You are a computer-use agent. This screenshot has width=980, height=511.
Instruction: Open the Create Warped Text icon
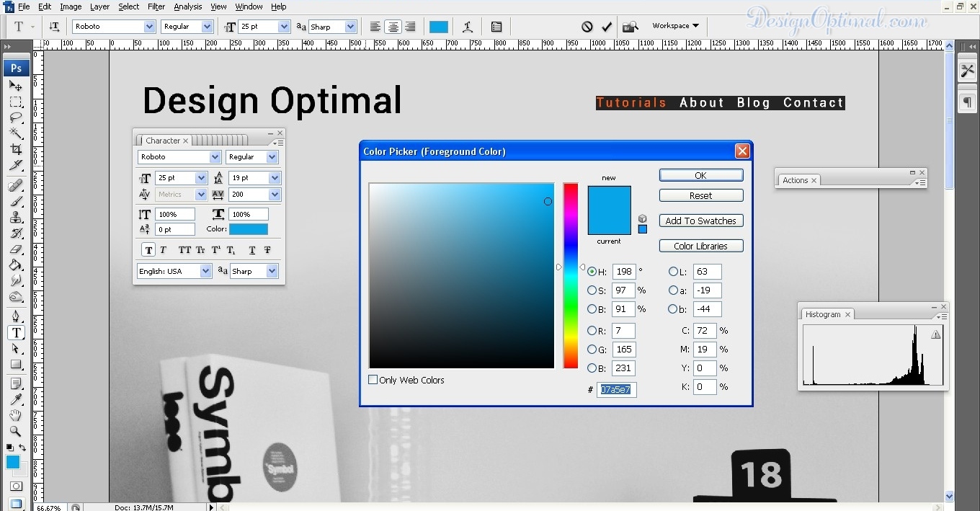pyautogui.click(x=468, y=27)
